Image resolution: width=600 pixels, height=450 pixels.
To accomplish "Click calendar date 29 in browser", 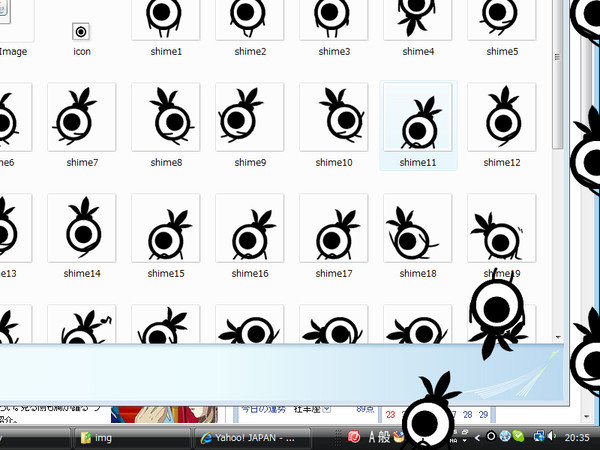I will click(x=483, y=414).
